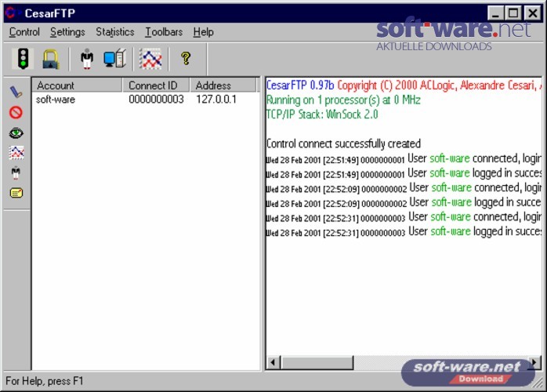Click the 'Running on 1 processor(s)' log line
Screen dimensions: 547x392
click(343, 100)
